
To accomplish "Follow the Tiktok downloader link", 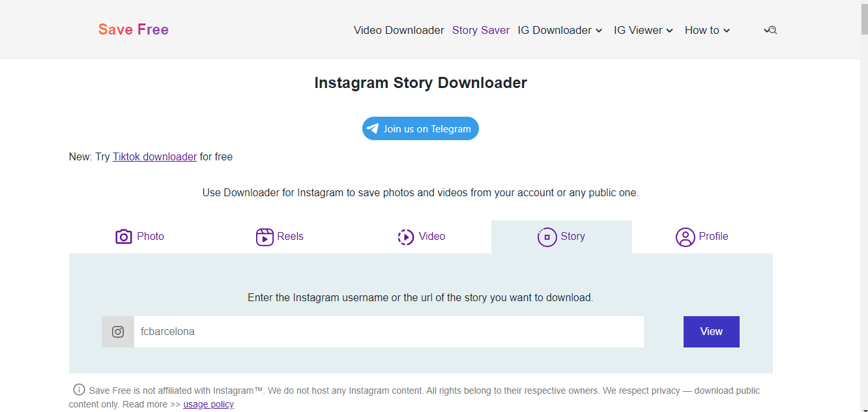I will (154, 156).
